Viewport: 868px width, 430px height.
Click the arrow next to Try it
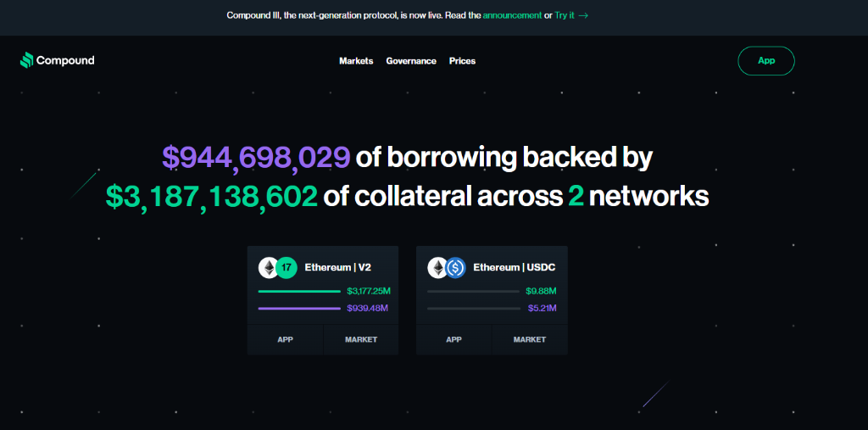(583, 15)
